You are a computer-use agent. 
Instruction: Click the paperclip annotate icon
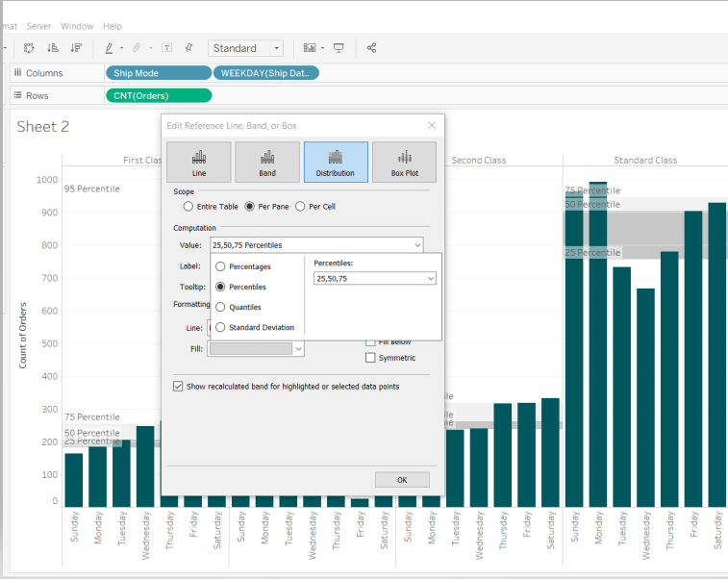pyautogui.click(x=137, y=48)
